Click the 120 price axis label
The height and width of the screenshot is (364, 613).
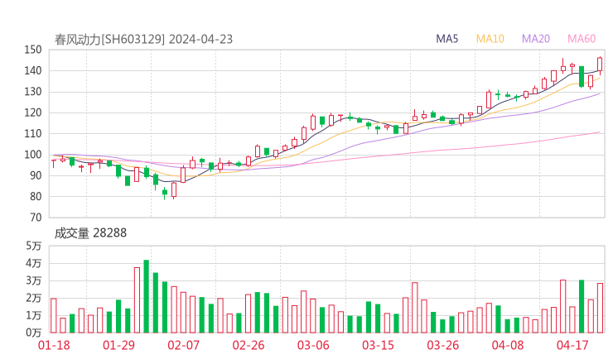tap(33, 113)
